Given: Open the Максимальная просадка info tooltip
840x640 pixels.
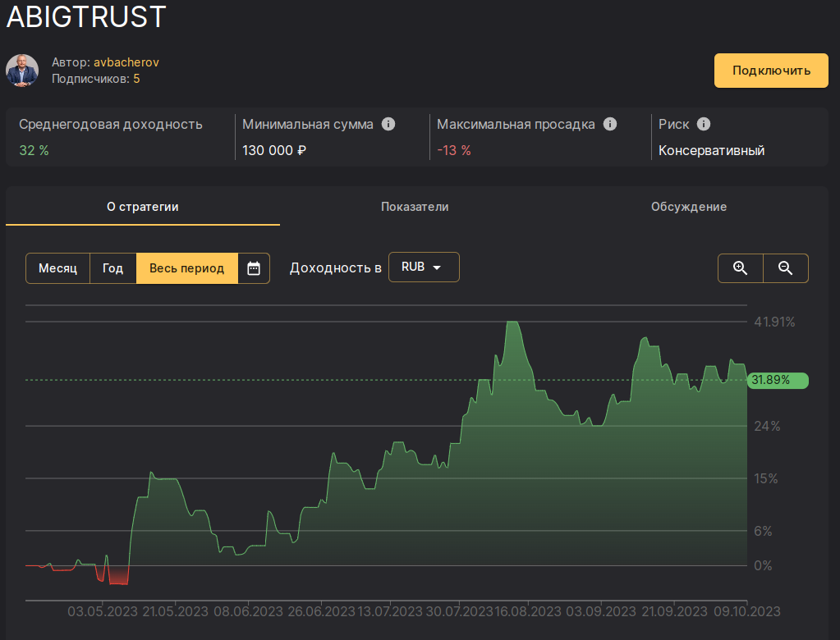Looking at the screenshot, I should [609, 124].
